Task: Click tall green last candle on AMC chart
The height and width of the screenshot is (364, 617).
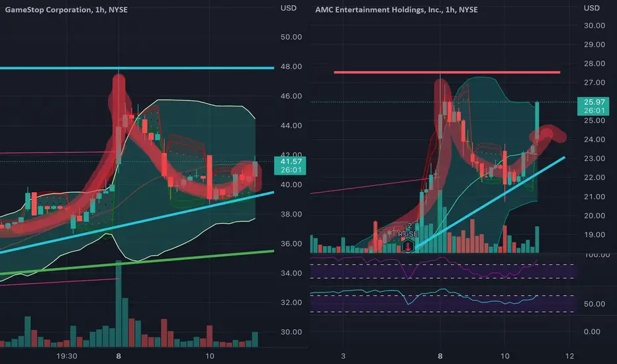Action: point(537,121)
